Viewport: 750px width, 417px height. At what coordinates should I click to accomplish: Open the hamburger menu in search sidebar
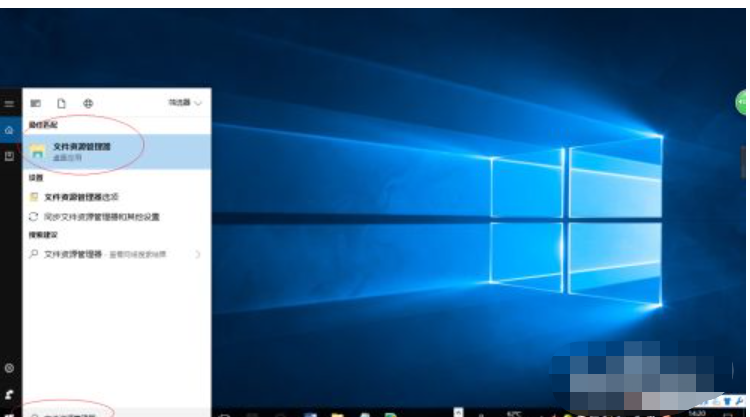(9, 103)
